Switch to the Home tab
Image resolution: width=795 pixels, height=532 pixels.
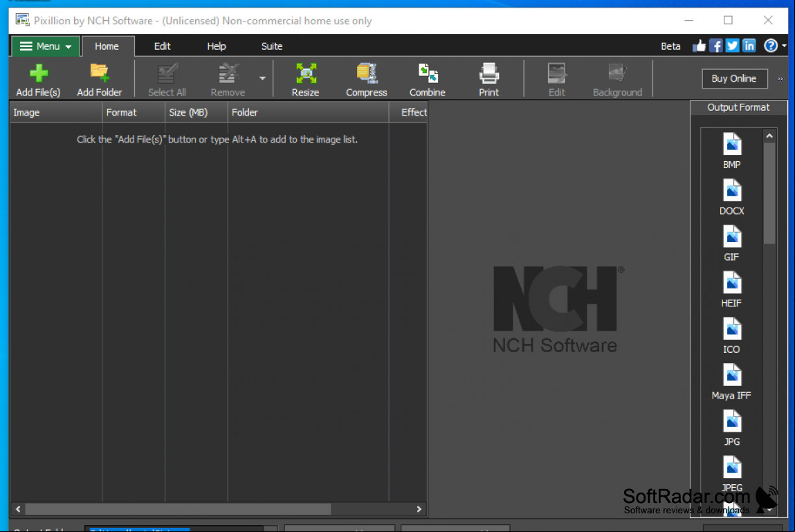[107, 46]
